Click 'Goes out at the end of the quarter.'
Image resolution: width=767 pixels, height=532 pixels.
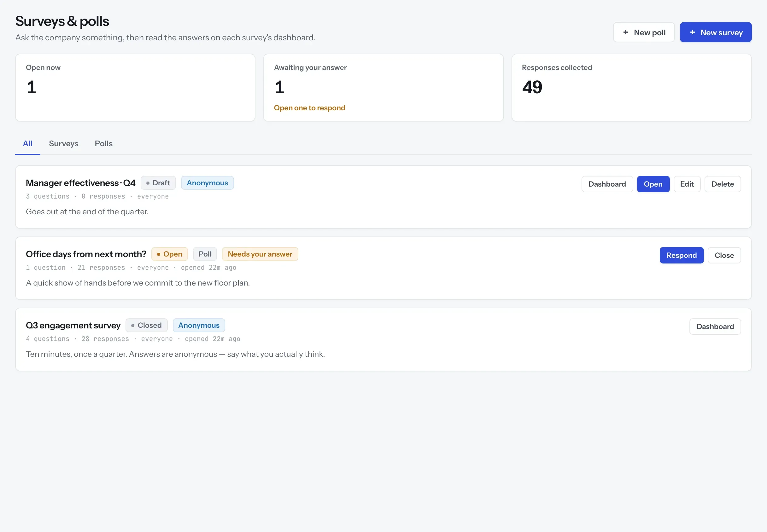[87, 212]
